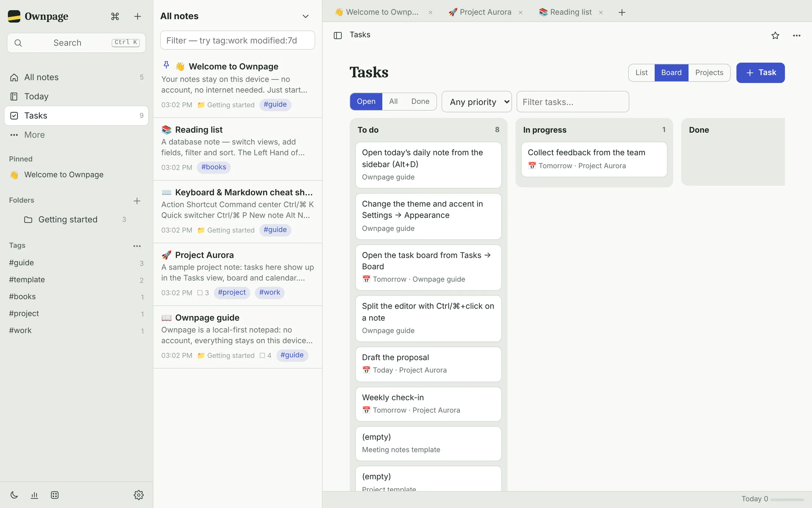
Task: Click the pin icon on Welcome to Ownpage note
Action: click(166, 65)
